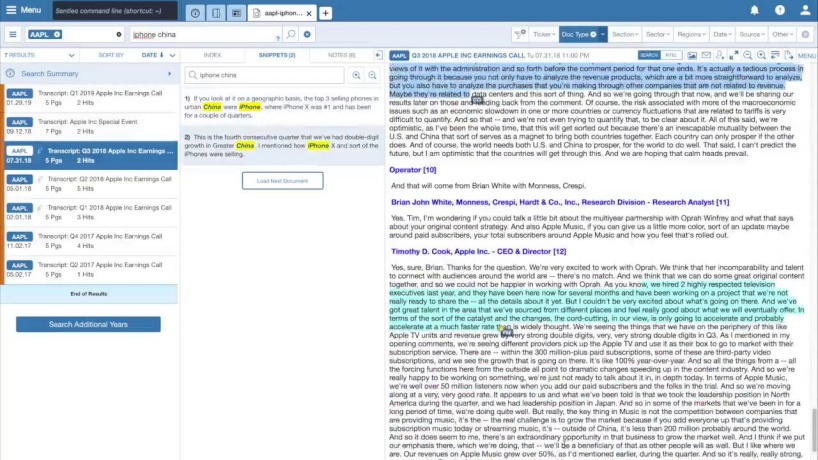Screen dimensions: 818x460
Task: Switch to the Snippets (2) tab
Action: [276, 55]
